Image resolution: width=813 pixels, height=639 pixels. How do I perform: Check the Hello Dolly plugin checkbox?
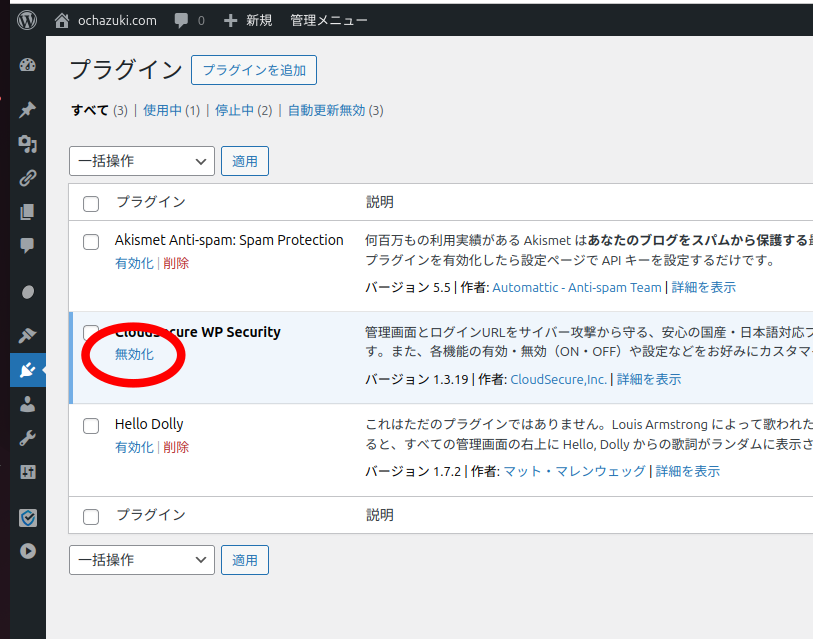click(91, 426)
